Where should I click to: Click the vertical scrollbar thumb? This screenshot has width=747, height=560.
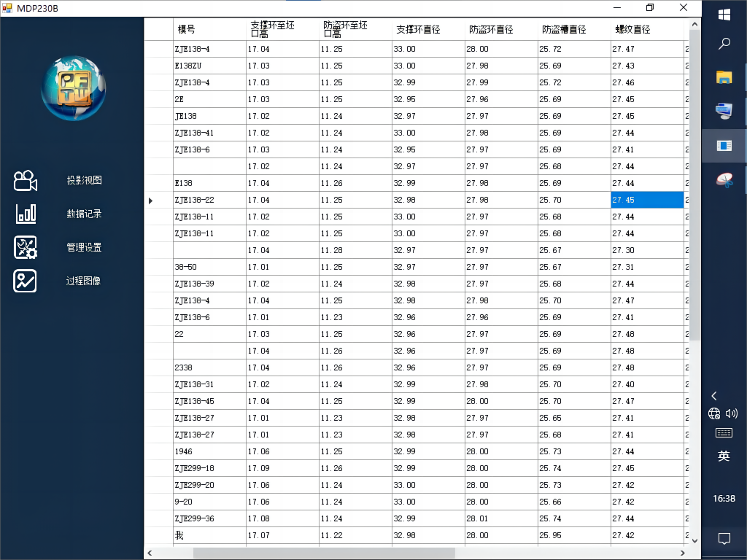(694, 184)
